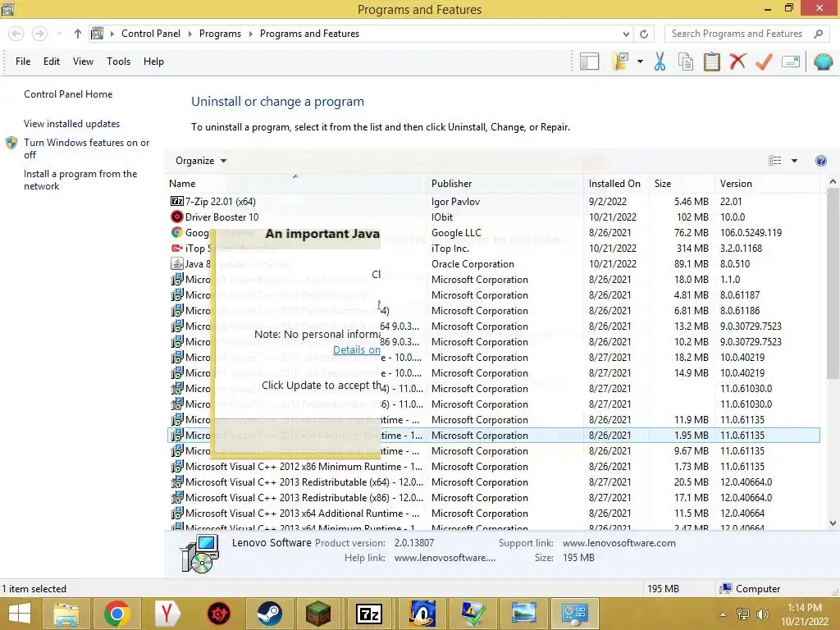The image size is (840, 630).
Task: Show hidden tray icons arrow
Action: pyautogui.click(x=724, y=614)
